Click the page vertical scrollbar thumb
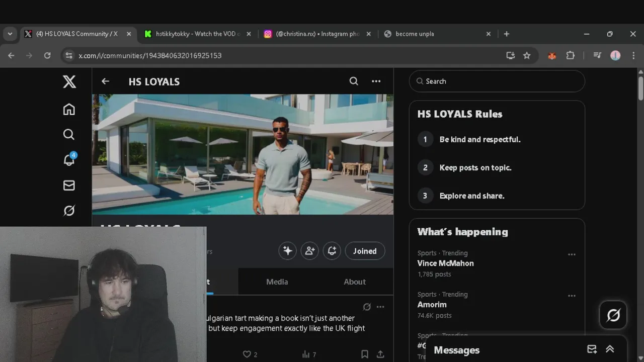 (640, 88)
